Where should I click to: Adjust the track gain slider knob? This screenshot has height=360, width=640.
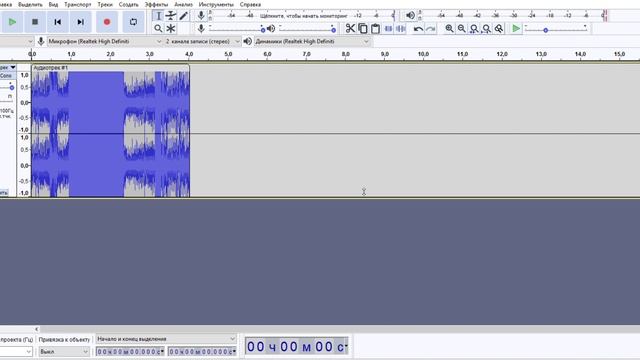(x=12, y=87)
